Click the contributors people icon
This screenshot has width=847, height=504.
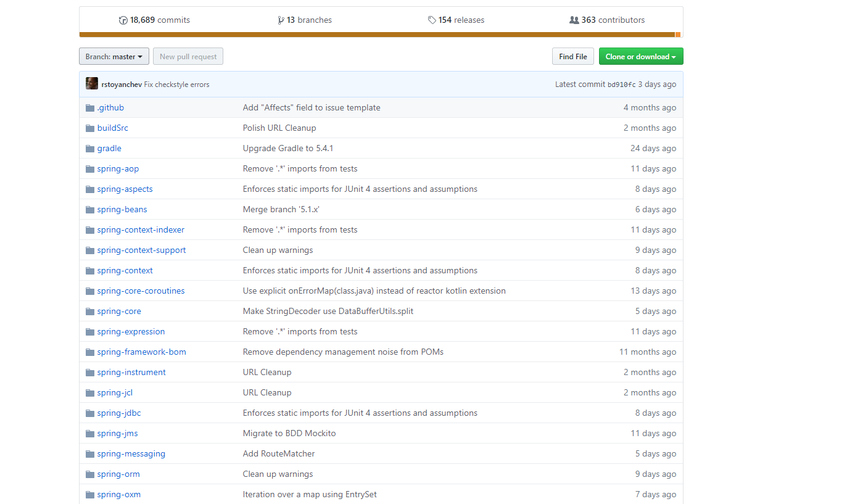click(x=574, y=20)
